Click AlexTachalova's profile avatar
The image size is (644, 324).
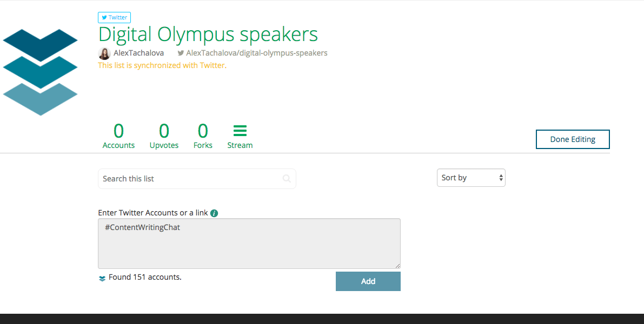coord(104,53)
